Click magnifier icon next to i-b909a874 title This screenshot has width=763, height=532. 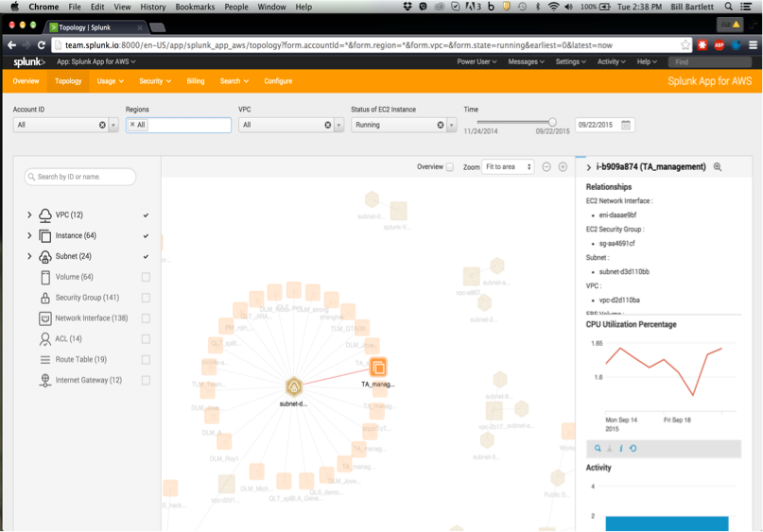[718, 167]
